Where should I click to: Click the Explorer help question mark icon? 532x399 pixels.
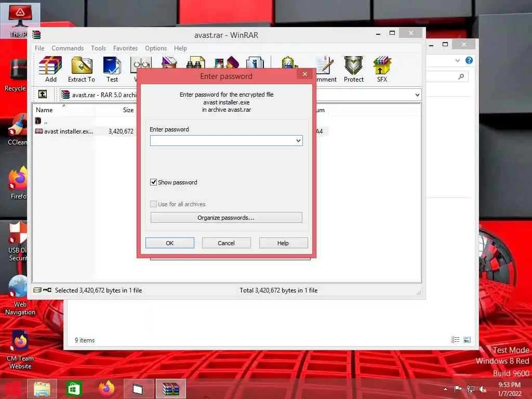[469, 60]
